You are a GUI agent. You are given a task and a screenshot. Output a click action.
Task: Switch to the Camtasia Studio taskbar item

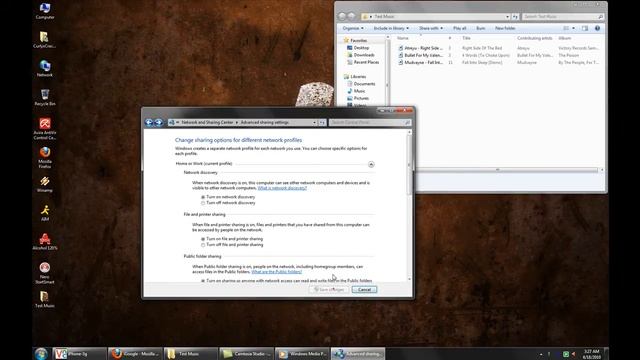pyautogui.click(x=246, y=353)
